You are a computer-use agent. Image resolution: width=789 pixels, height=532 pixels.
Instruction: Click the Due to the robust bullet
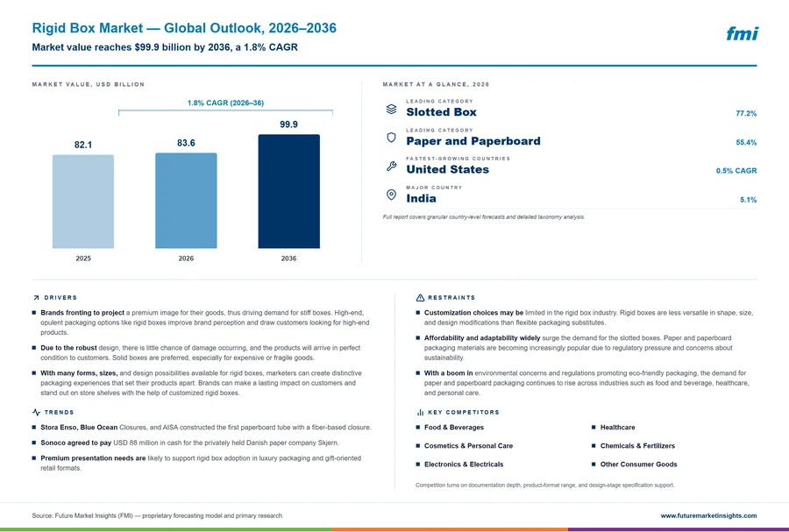coord(197,352)
